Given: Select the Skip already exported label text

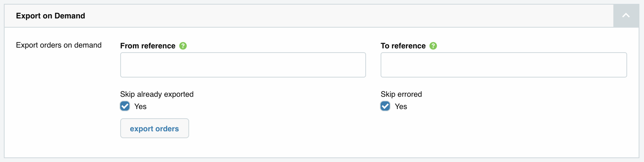Looking at the screenshot, I should pyautogui.click(x=157, y=94).
